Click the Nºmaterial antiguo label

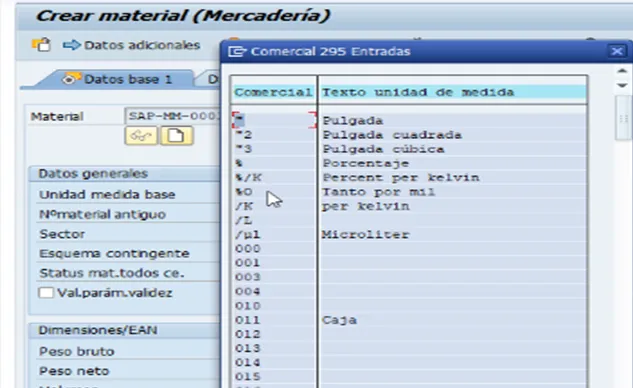tap(102, 214)
